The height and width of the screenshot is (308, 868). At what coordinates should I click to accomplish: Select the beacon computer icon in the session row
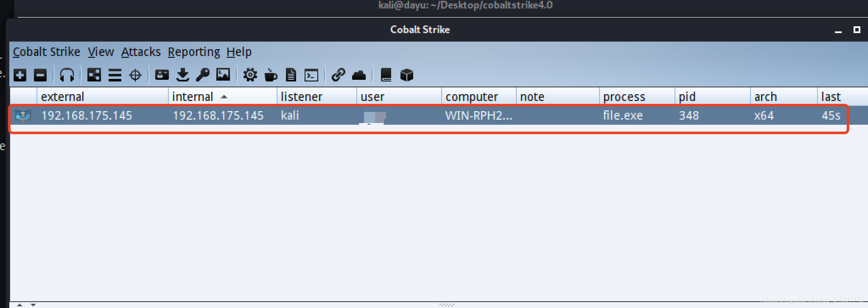(23, 115)
